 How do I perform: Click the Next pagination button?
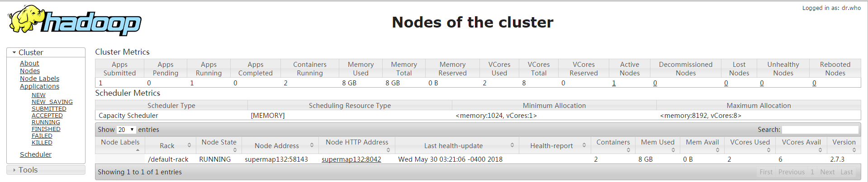(x=827, y=172)
